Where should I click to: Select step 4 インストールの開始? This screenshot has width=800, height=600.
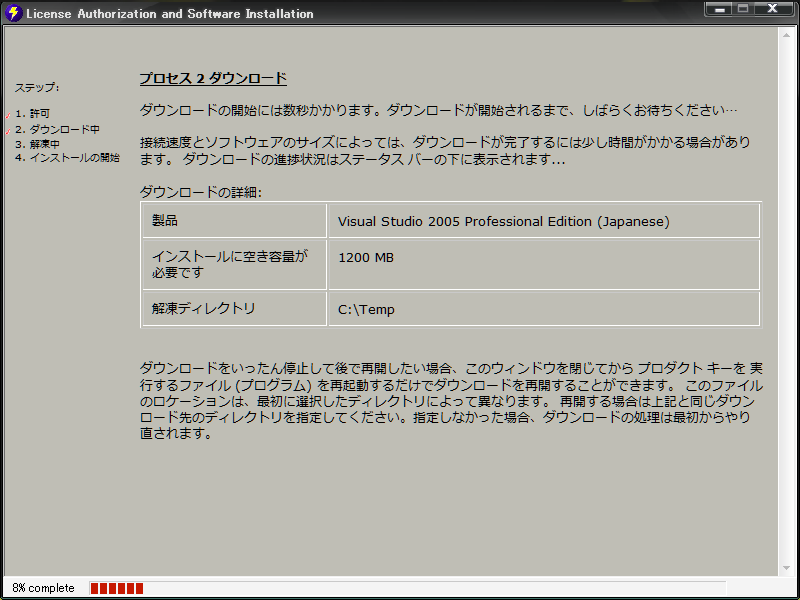click(x=68, y=157)
